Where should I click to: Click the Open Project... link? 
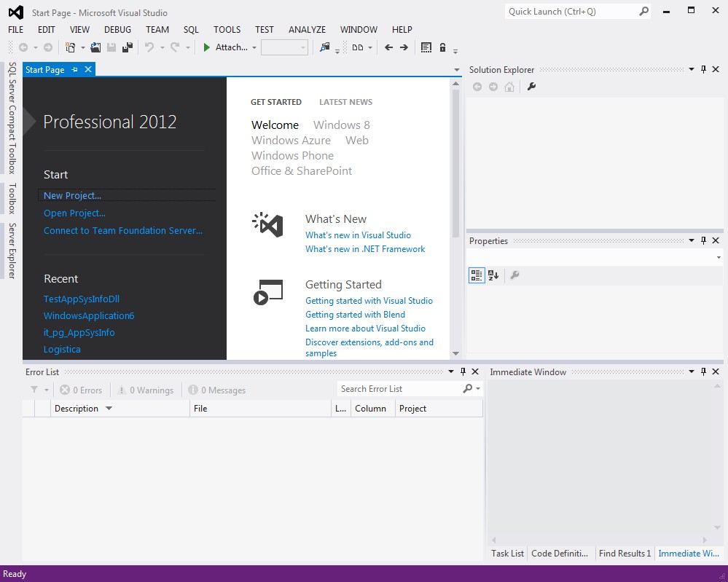pyautogui.click(x=74, y=213)
